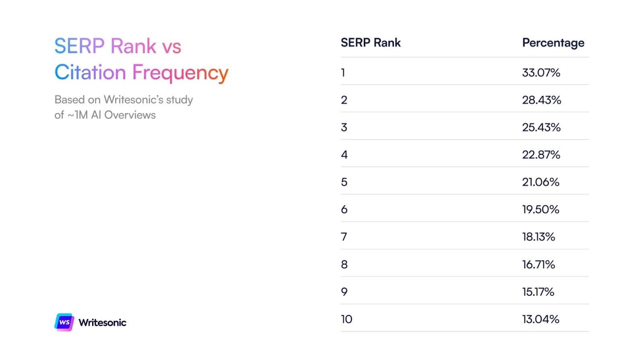Click the 25.43% table cell
Screen dimensions: 644x362
pyautogui.click(x=541, y=128)
